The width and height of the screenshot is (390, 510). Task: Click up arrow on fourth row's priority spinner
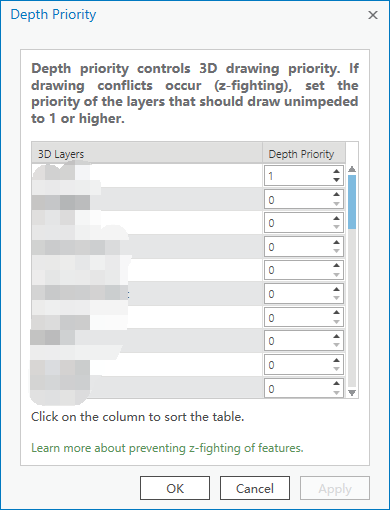tap(336, 242)
